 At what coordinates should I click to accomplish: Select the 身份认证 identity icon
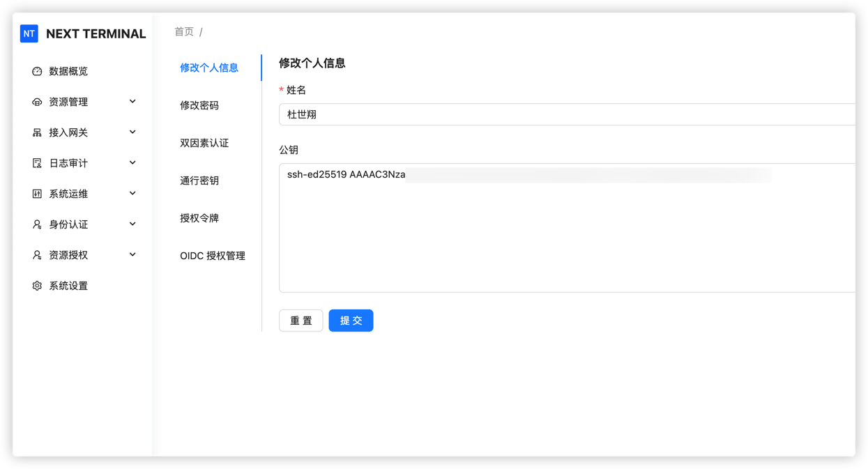(36, 224)
